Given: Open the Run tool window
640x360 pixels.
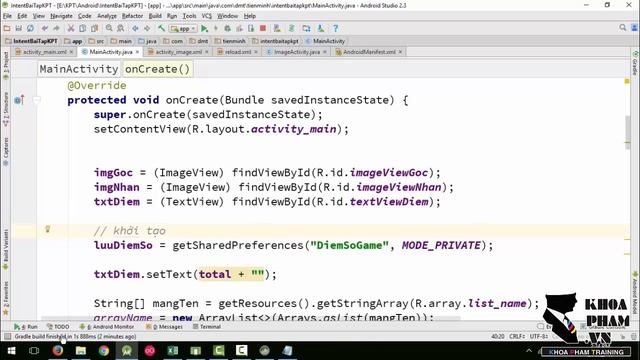Looking at the screenshot, I should tap(26, 327).
